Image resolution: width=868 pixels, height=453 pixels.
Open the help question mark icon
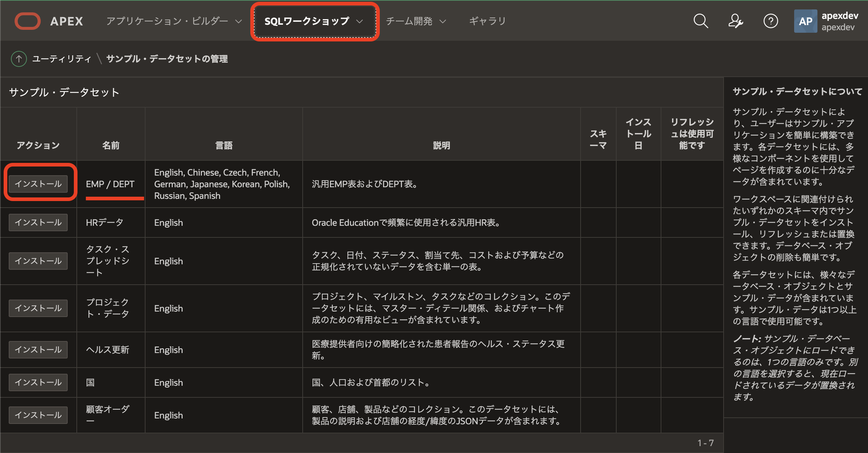click(x=771, y=21)
